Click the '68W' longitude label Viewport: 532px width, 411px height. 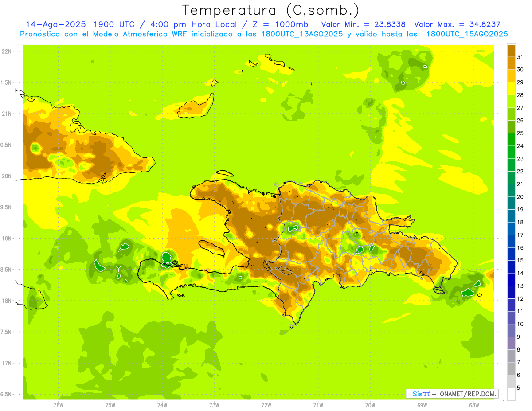point(474,405)
